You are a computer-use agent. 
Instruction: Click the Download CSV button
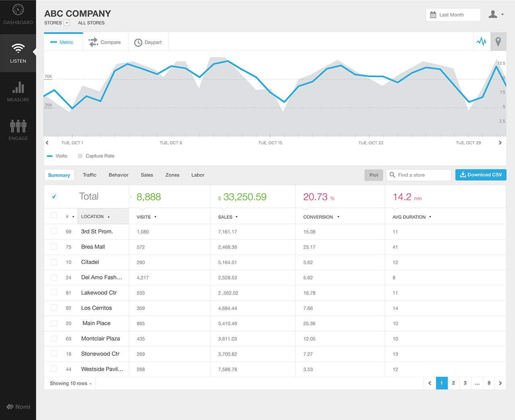tap(481, 175)
